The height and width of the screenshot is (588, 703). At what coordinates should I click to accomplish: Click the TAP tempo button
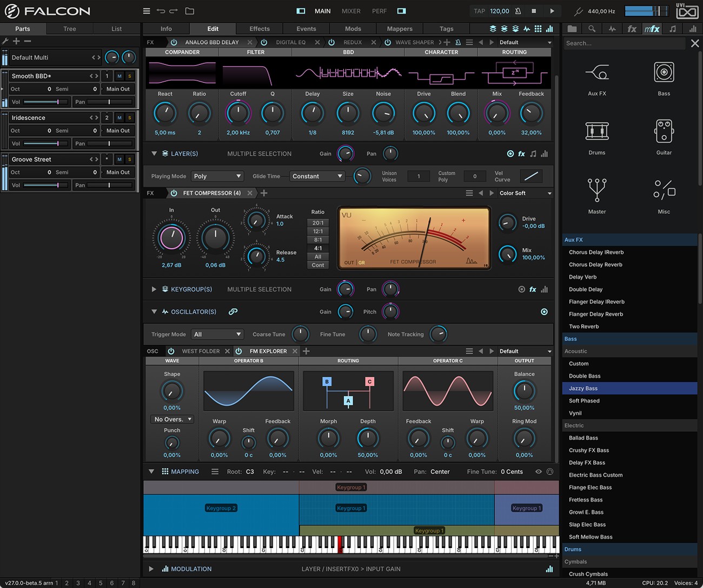pyautogui.click(x=479, y=11)
